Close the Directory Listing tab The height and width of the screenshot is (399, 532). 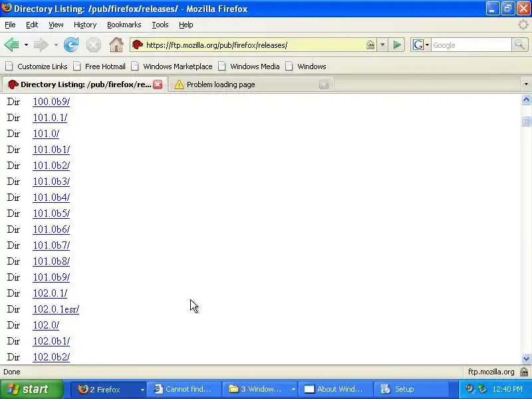pyautogui.click(x=158, y=84)
